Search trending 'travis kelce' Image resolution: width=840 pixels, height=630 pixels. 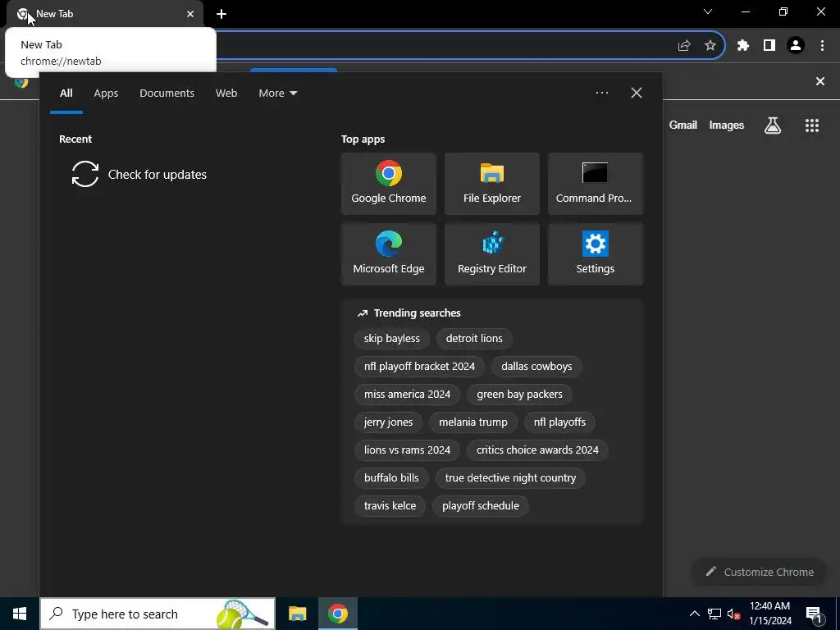coord(390,505)
